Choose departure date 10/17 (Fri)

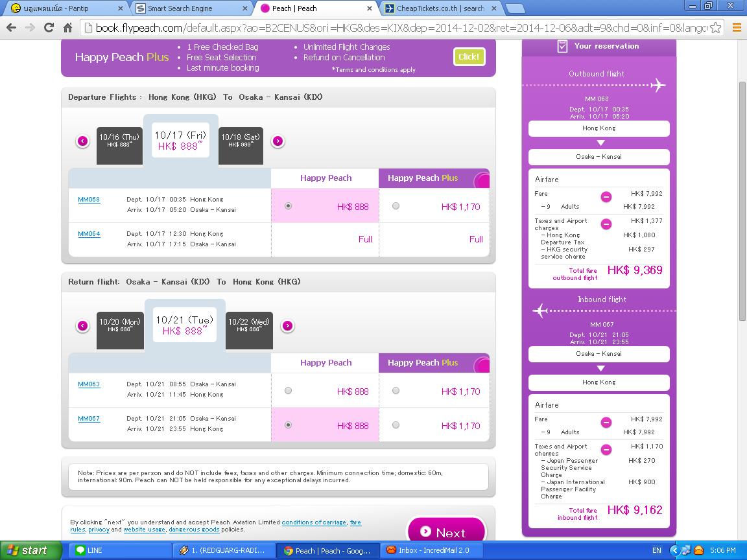[180, 140]
